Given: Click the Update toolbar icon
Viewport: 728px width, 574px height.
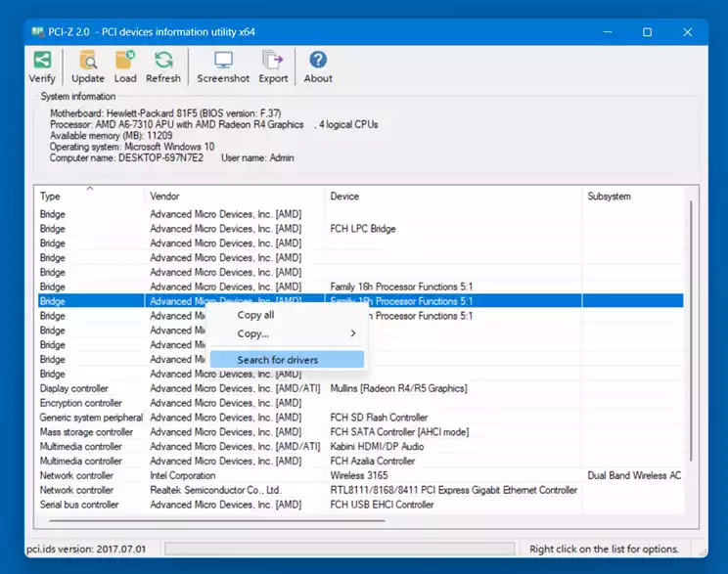Looking at the screenshot, I should 88,67.
